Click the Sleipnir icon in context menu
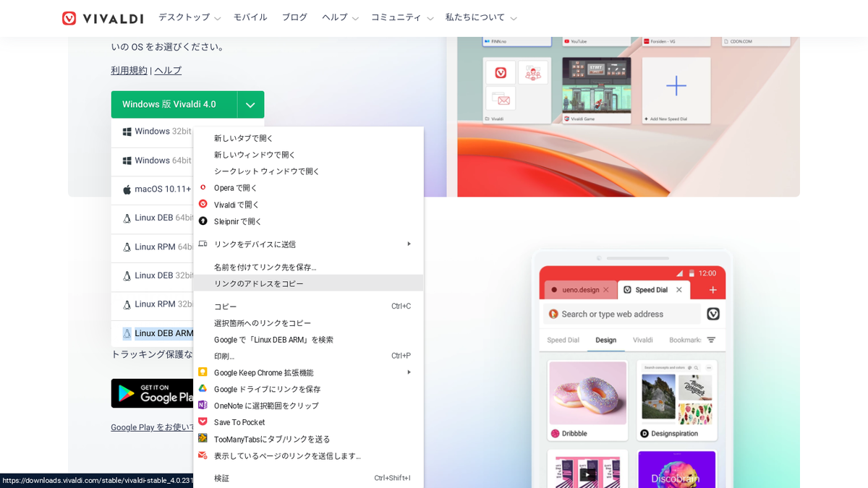 203,221
